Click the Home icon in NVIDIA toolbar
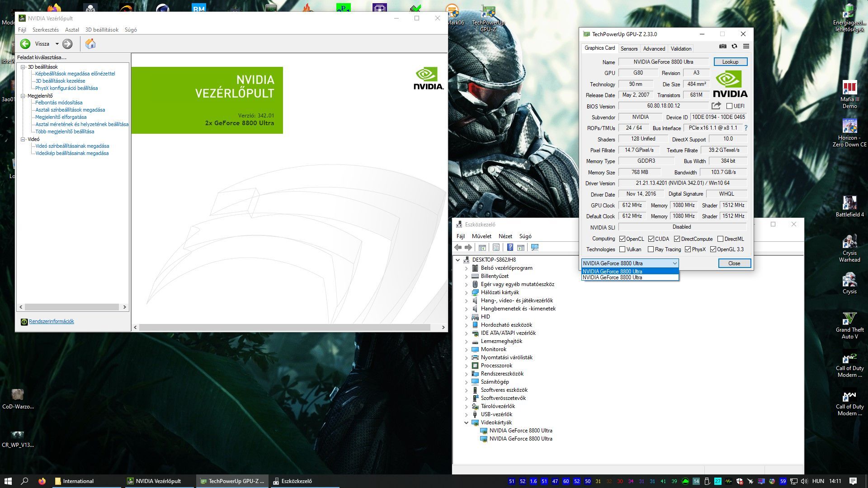This screenshot has height=488, width=868. (x=90, y=44)
